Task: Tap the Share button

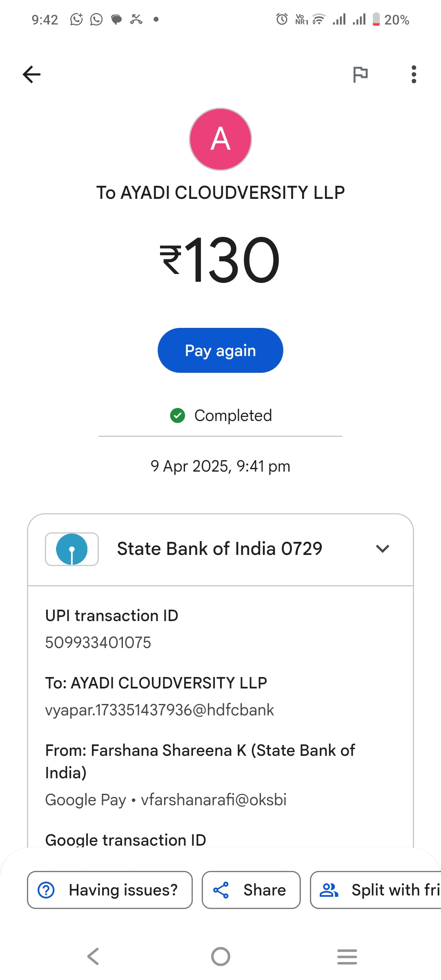Action: click(251, 890)
